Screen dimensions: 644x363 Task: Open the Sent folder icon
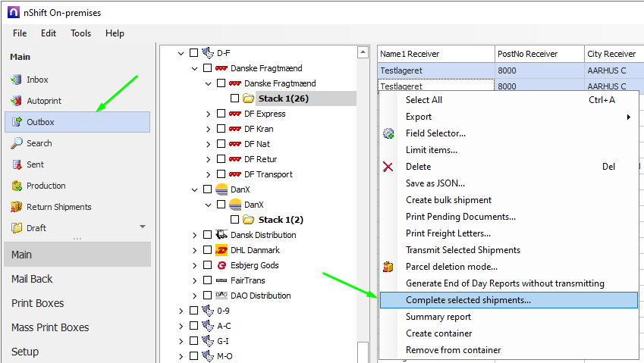pyautogui.click(x=17, y=164)
